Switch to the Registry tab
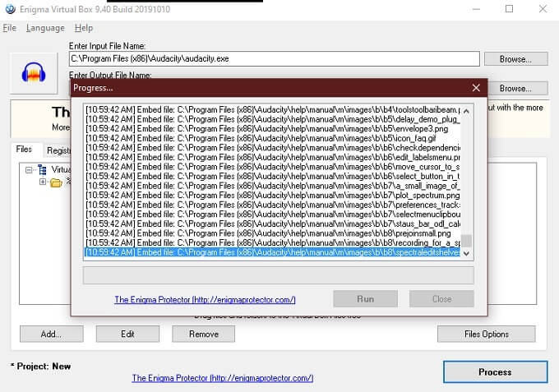This screenshot has height=392, width=559. [x=58, y=150]
